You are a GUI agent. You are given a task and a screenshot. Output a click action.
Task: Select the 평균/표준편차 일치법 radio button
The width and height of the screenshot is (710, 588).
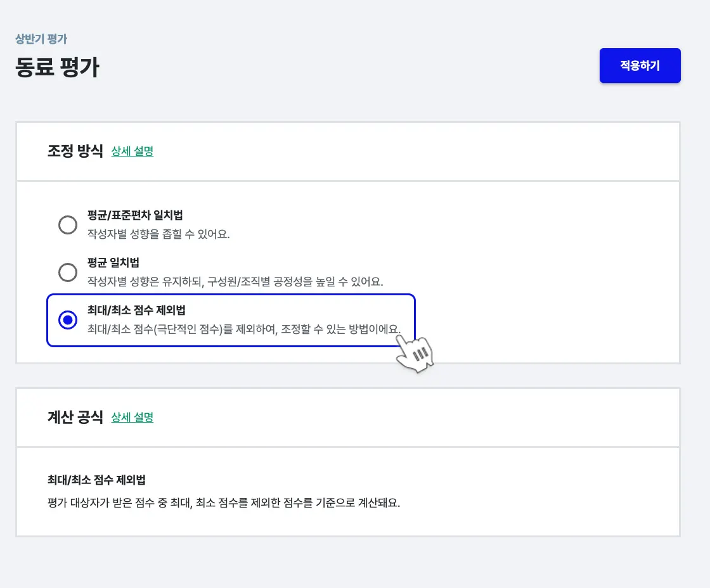pos(68,225)
